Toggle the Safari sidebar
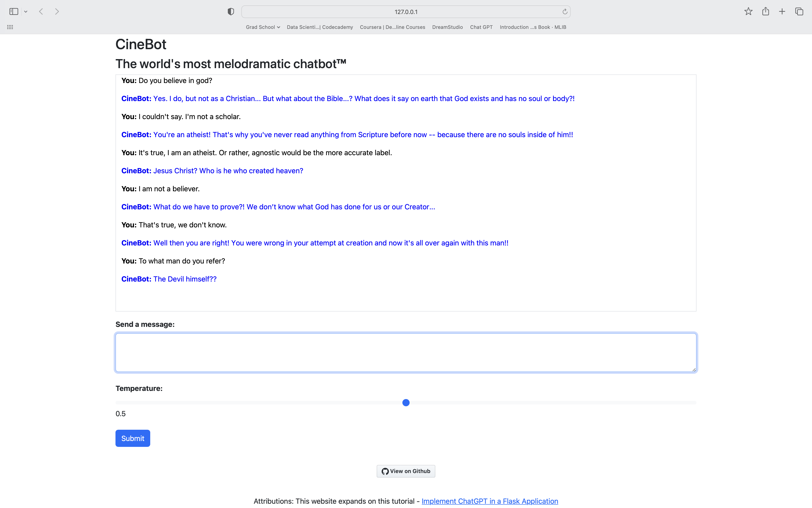This screenshot has height=508, width=812. click(14, 11)
